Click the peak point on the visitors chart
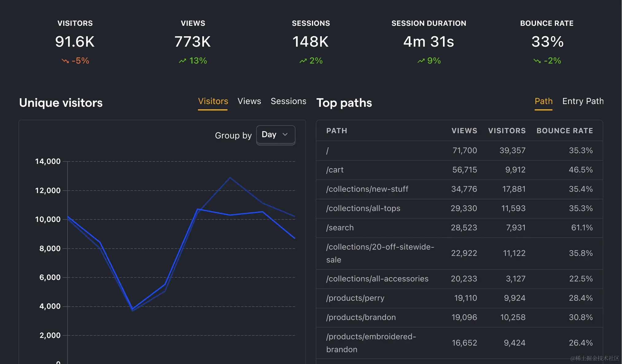622x364 pixels. 230,178
